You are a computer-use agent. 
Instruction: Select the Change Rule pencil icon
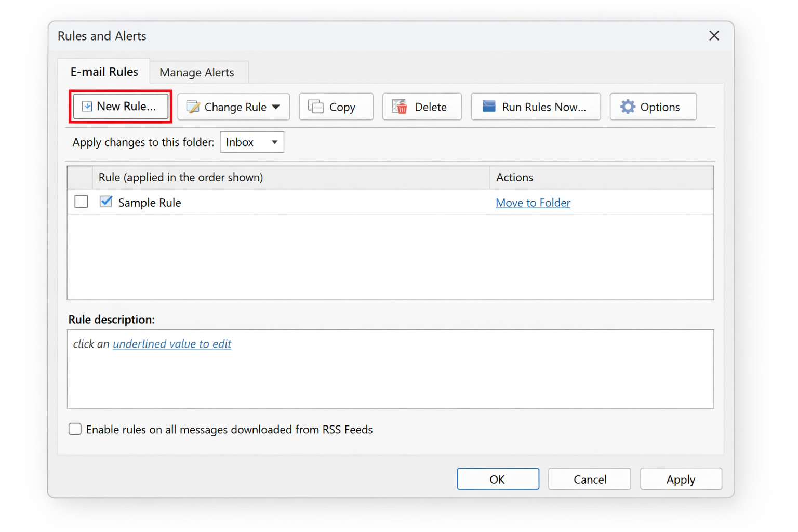pos(193,107)
